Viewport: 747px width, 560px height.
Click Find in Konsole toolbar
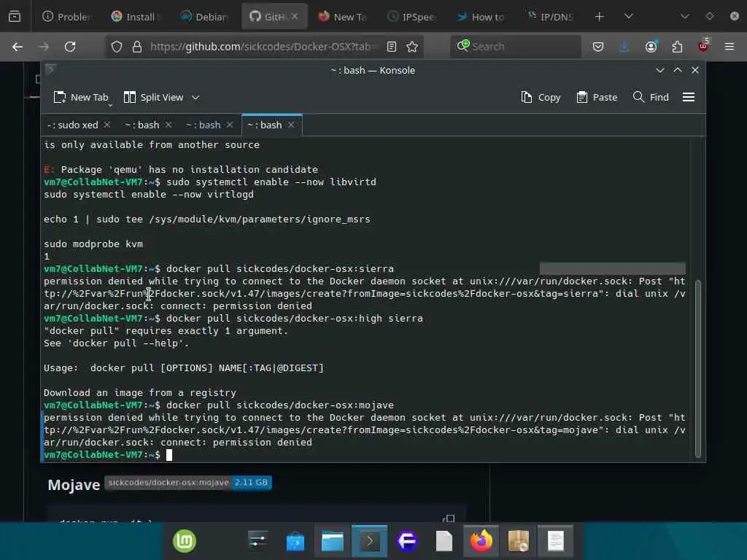[x=651, y=97]
